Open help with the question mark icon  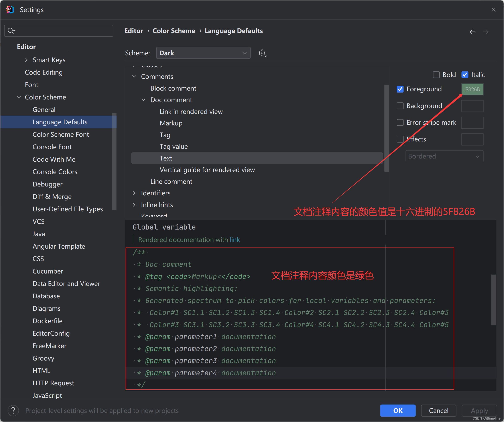[13, 410]
